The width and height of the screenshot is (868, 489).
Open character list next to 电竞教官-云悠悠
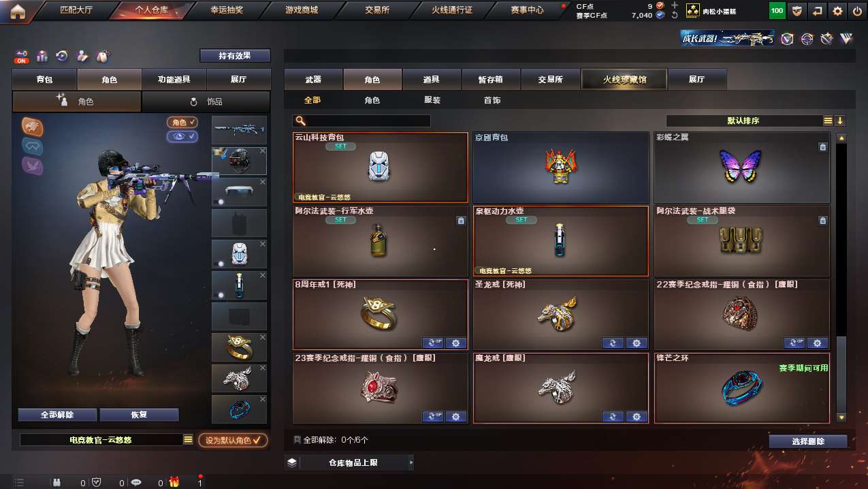188,440
